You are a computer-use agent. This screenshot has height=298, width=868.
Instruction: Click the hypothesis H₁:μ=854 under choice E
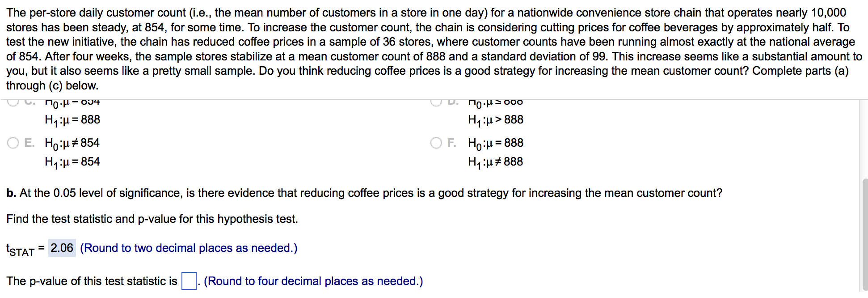(x=72, y=162)
